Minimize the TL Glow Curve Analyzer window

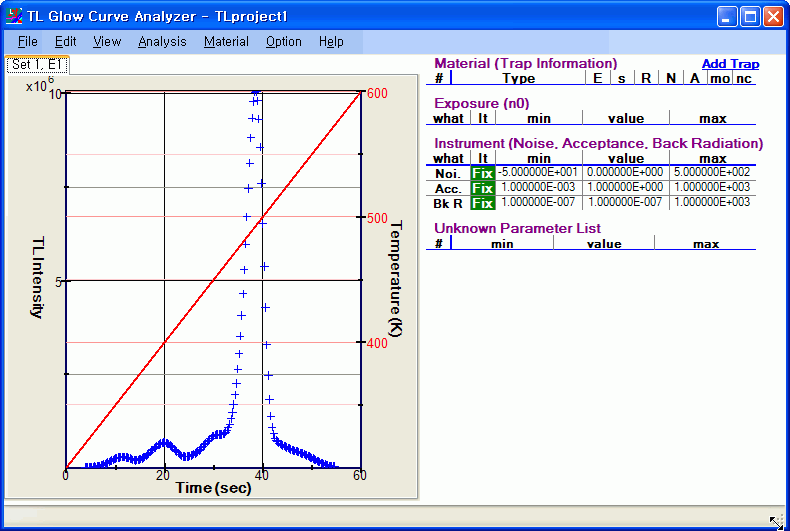pos(727,16)
